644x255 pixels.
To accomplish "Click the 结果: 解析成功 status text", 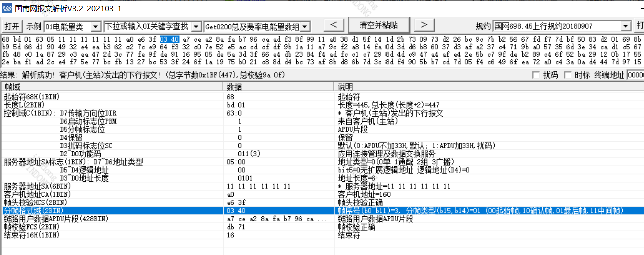I will click(x=143, y=75).
